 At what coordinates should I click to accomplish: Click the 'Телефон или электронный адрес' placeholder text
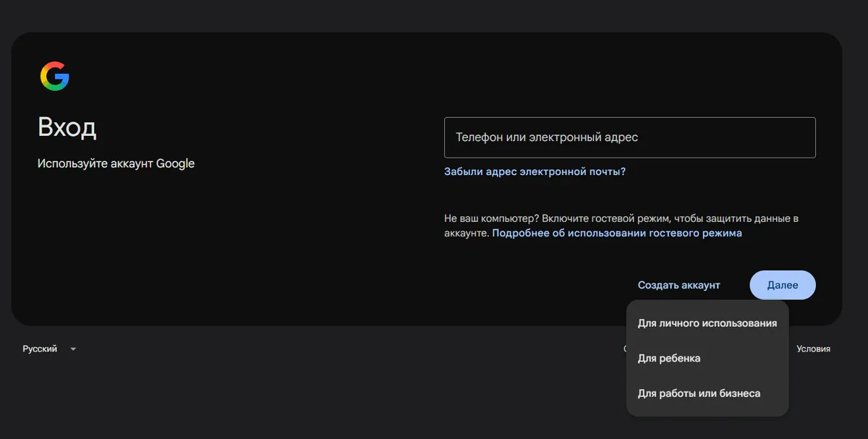pos(547,137)
